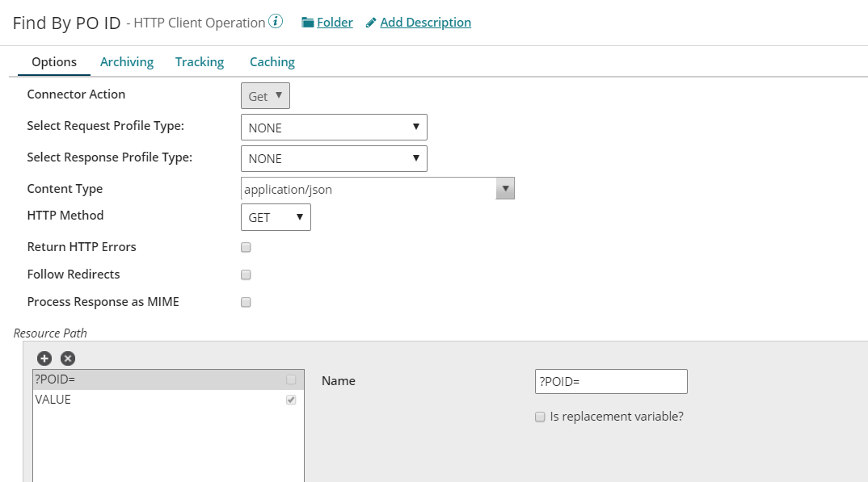Click the Add Description link

click(425, 23)
